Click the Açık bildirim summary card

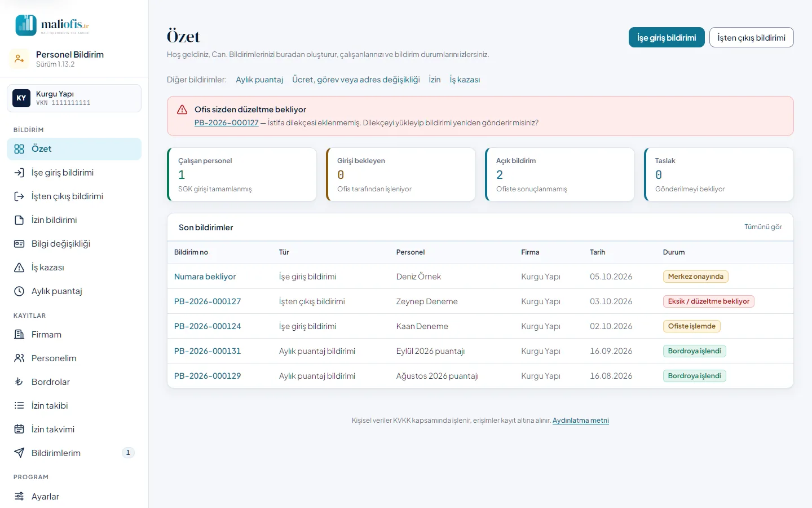point(560,174)
